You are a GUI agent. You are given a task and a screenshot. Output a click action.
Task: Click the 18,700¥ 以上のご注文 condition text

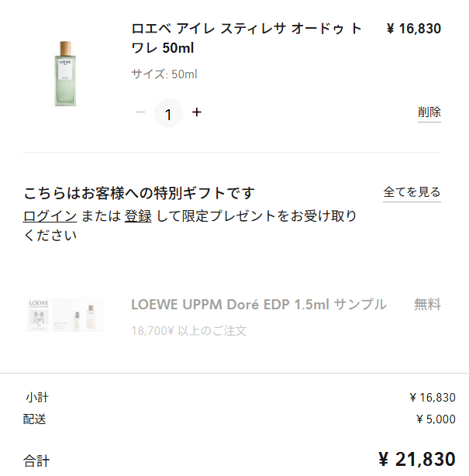click(x=189, y=331)
